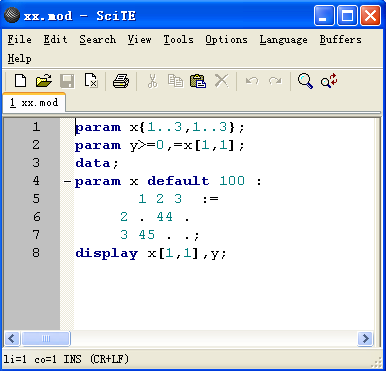The image size is (386, 371).
Task: Save the file with the floppy icon
Action: point(67,81)
